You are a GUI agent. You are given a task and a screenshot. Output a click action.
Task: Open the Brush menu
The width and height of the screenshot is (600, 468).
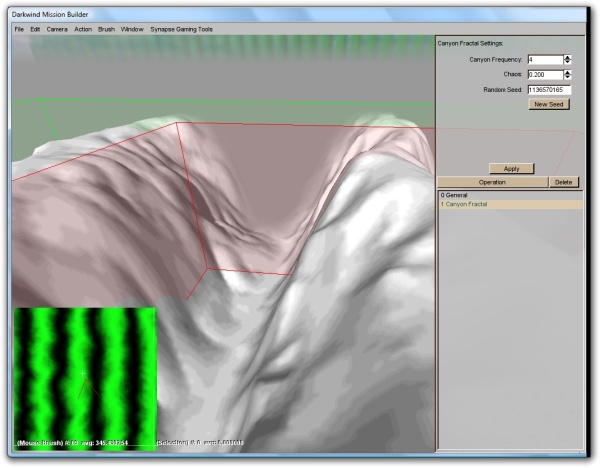tap(107, 29)
